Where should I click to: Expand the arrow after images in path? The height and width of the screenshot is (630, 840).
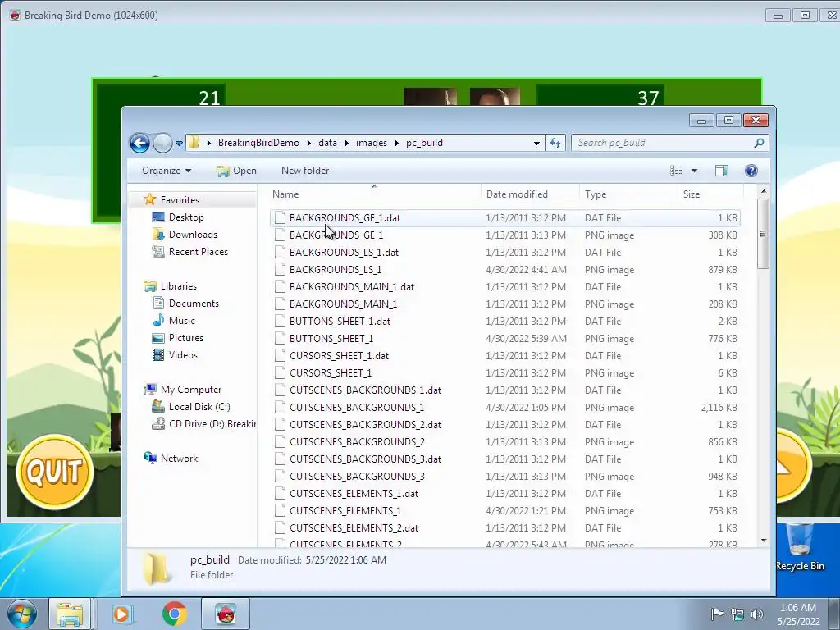(x=397, y=143)
